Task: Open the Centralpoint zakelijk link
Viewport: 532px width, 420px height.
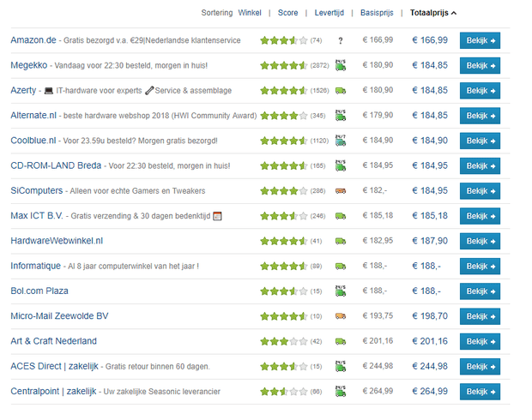Action: tap(53, 391)
